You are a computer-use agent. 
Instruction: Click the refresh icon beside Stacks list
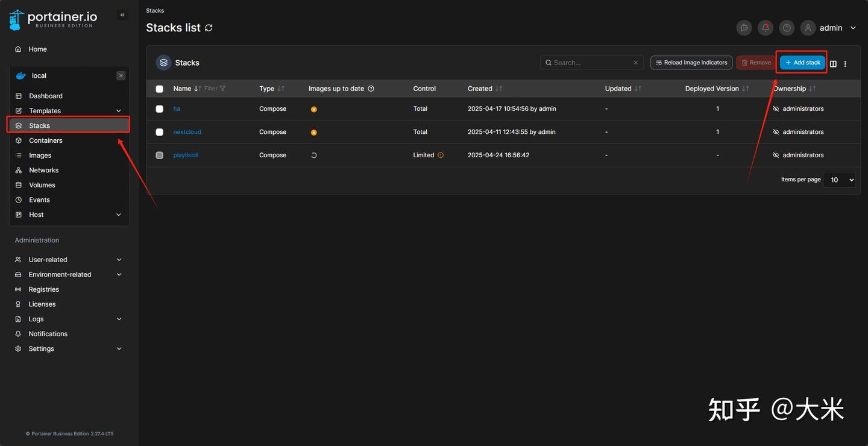[x=209, y=28]
